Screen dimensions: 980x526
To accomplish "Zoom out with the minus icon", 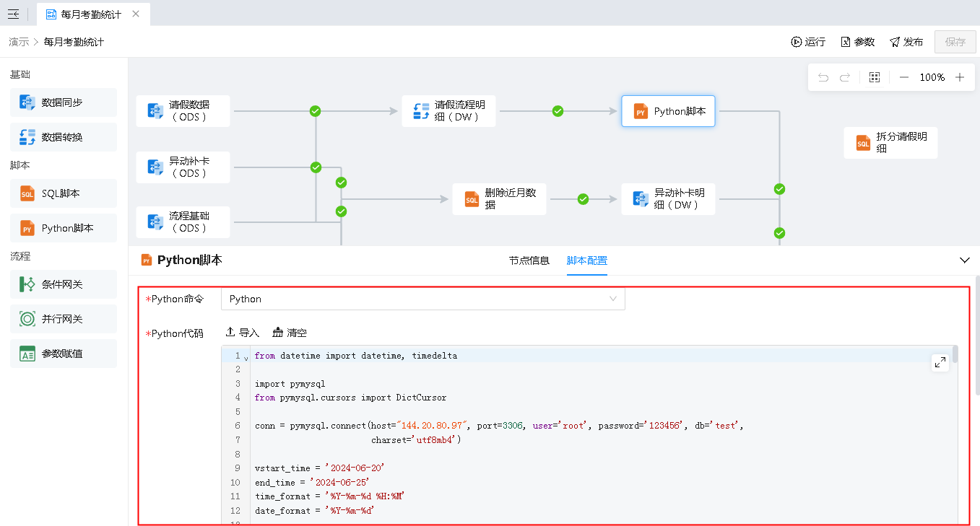I will click(x=904, y=78).
